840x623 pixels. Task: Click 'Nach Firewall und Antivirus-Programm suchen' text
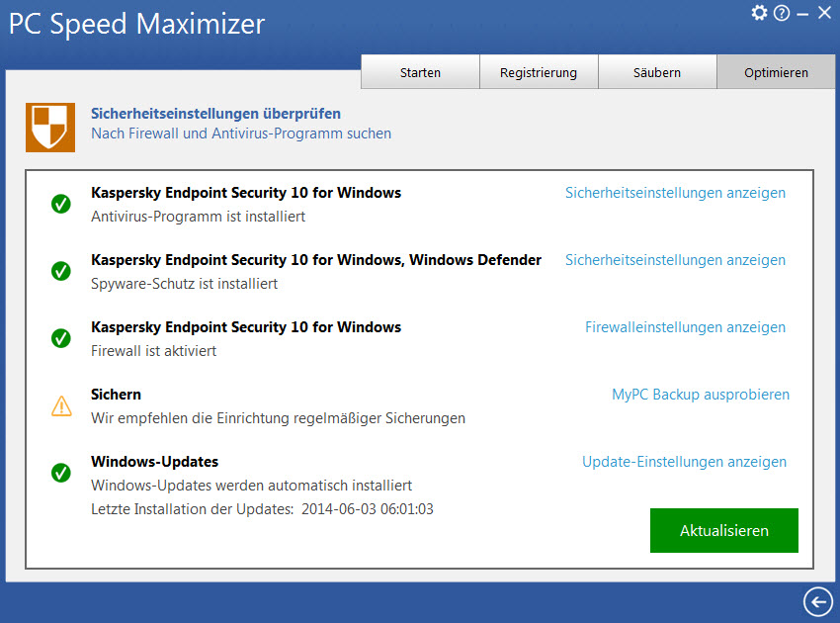[241, 133]
